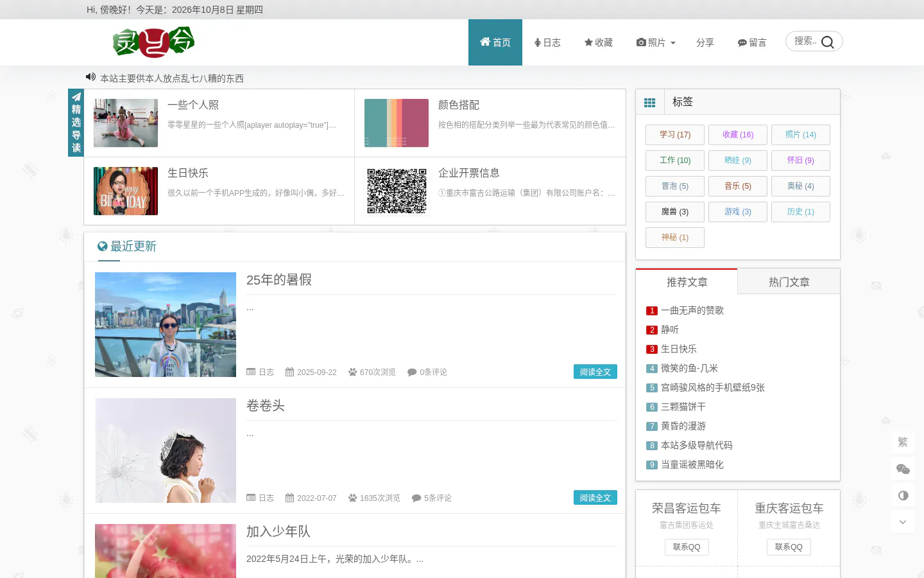Viewport: 924px width, 578px height.
Task: Open recommended article 微笑的鱼-几米
Action: (x=689, y=368)
